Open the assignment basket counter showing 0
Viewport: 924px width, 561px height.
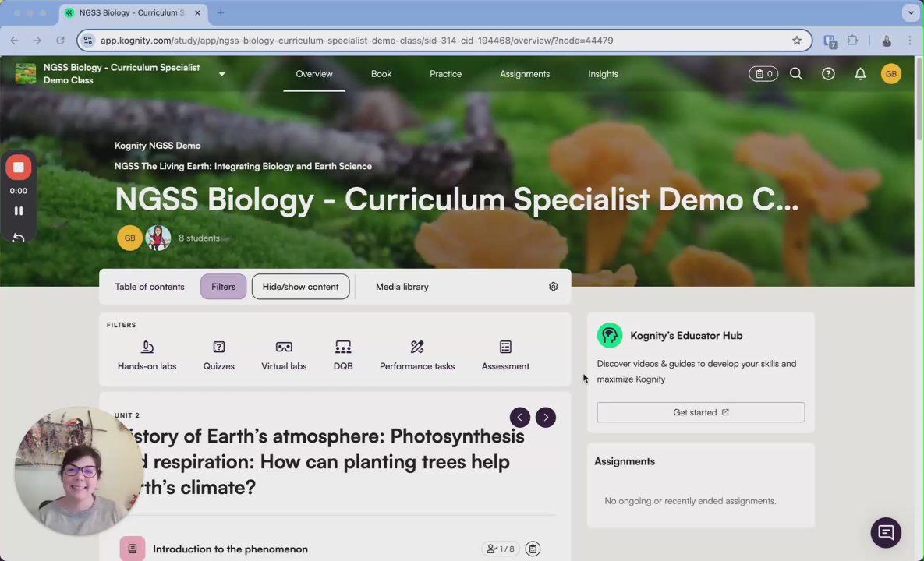pyautogui.click(x=763, y=73)
